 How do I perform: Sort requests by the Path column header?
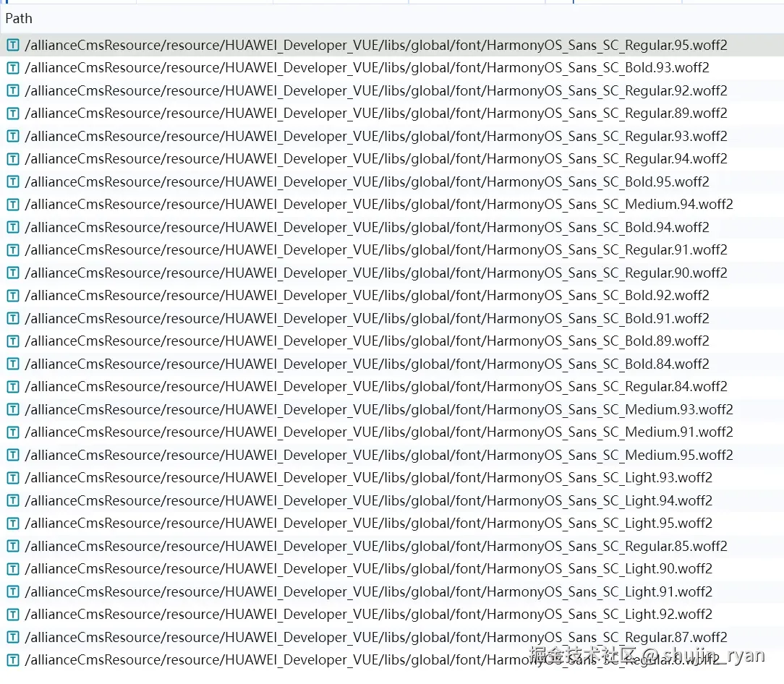tap(19, 19)
